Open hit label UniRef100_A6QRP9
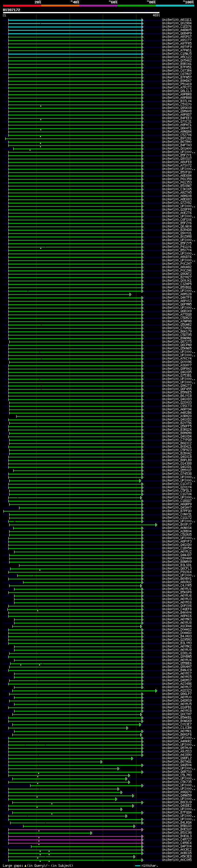Viewport: 197px width, 868px height. point(177,504)
